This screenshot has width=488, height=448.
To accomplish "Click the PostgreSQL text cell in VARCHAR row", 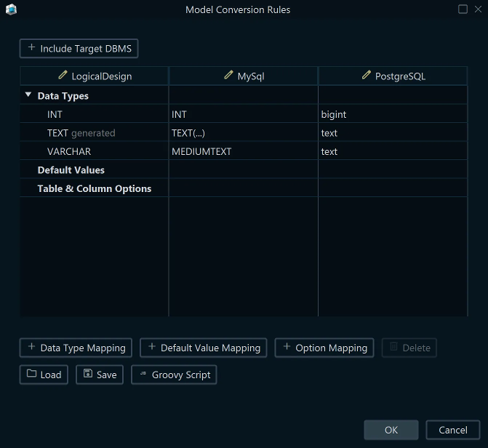I will coord(393,151).
